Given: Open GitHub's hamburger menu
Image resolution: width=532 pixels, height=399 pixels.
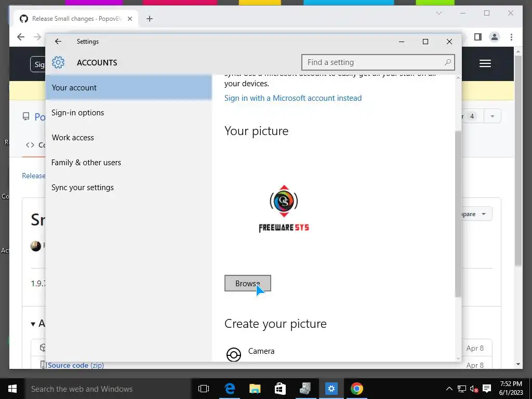Looking at the screenshot, I should coord(485,63).
